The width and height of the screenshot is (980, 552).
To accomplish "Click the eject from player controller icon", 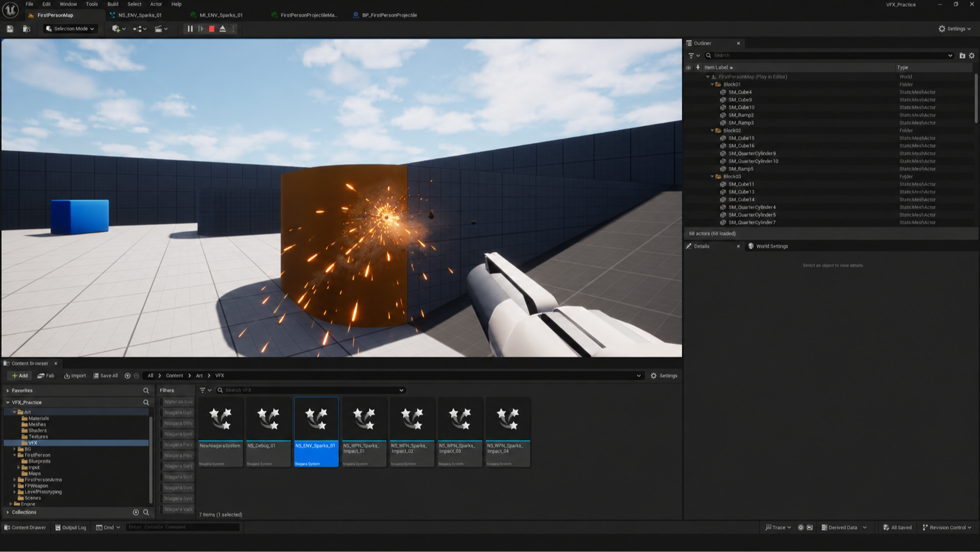I will pos(223,29).
